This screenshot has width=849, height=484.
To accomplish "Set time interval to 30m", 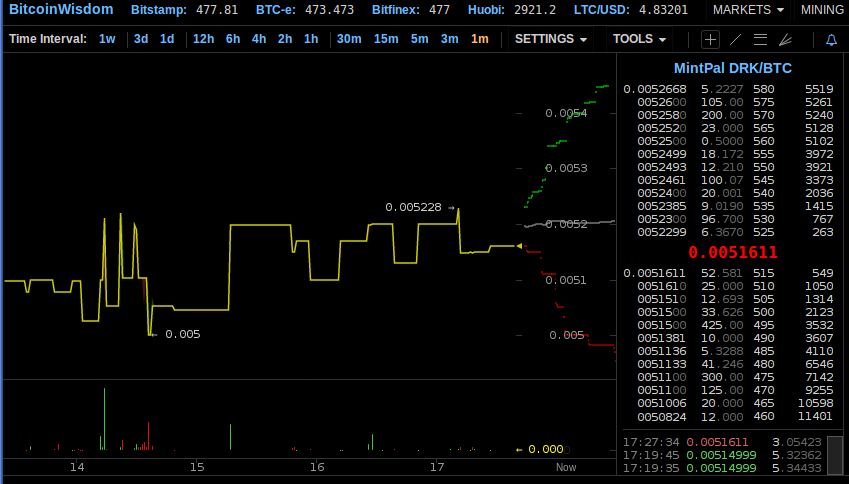I will coord(349,39).
